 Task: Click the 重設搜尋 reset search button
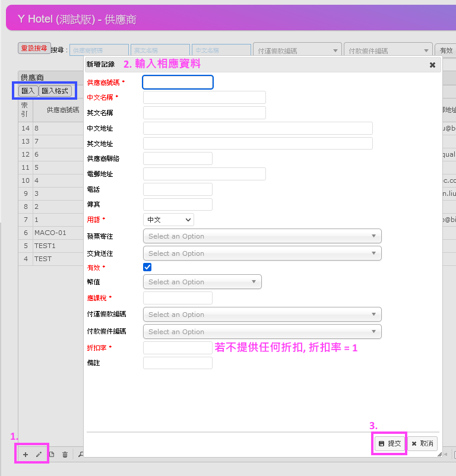tap(34, 48)
